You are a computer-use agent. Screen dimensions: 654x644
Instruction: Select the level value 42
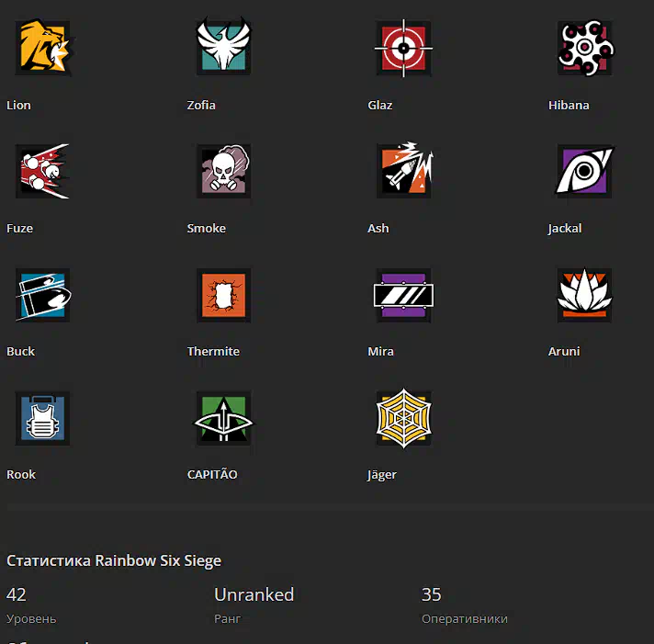17,594
